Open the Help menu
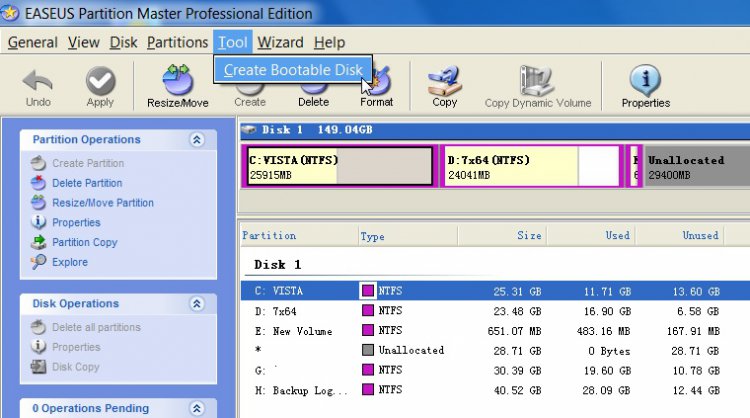 (330, 43)
